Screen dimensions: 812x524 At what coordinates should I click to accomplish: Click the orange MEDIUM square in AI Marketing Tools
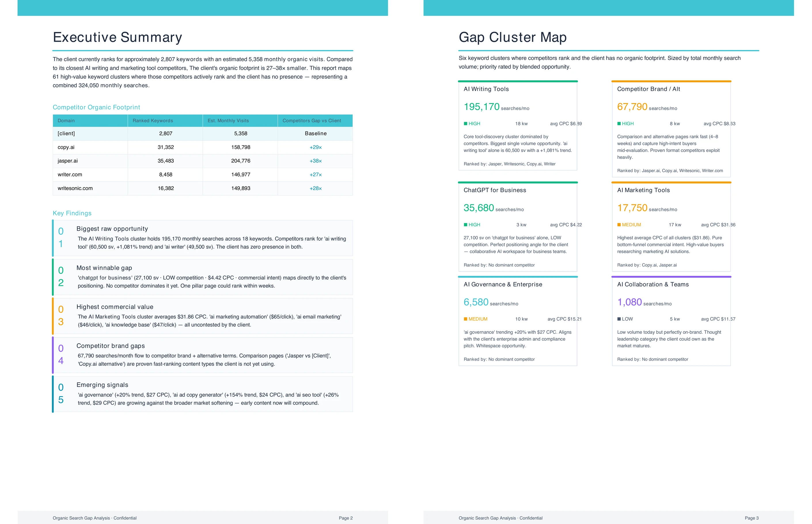point(619,225)
